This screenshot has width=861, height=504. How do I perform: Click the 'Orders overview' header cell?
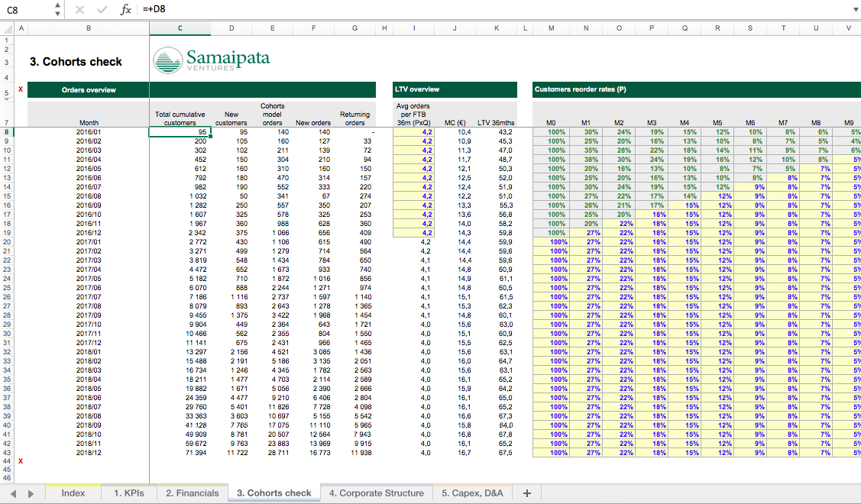[x=89, y=90]
